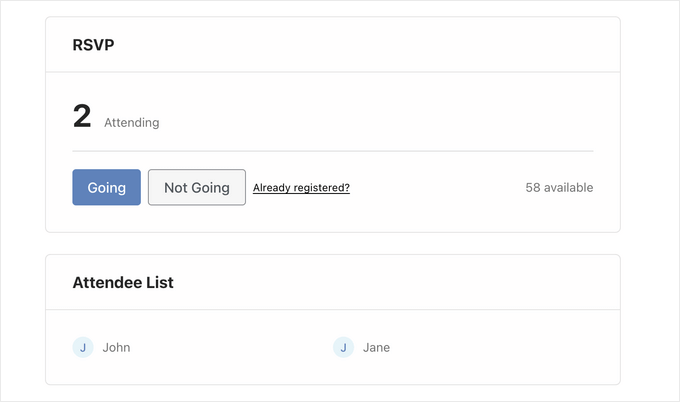Click John's circular avatar icon

(83, 347)
